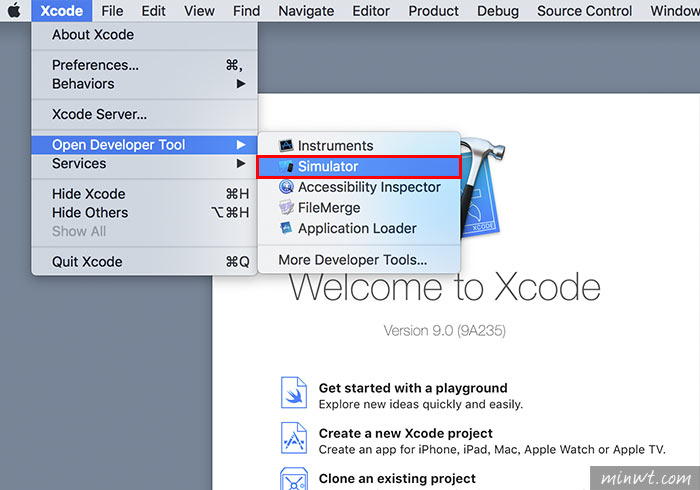Choose More Developer Tools…

[x=359, y=259]
